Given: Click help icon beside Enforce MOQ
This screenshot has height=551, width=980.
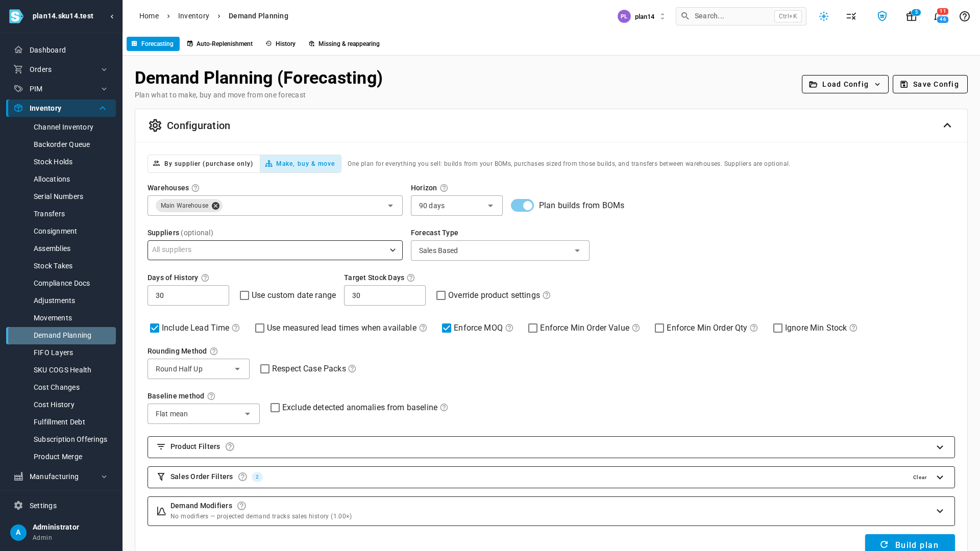Looking at the screenshot, I should [x=509, y=328].
